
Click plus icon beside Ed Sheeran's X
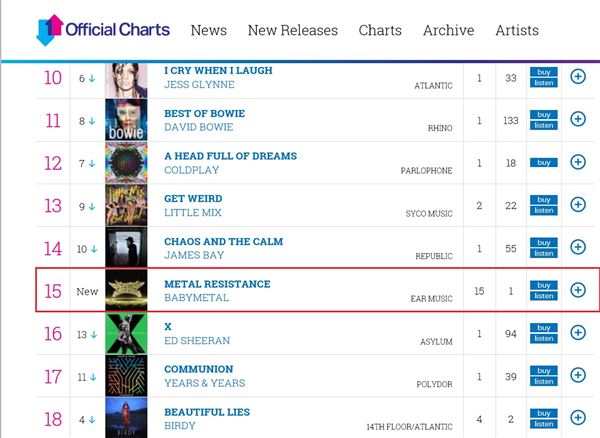[x=578, y=332]
